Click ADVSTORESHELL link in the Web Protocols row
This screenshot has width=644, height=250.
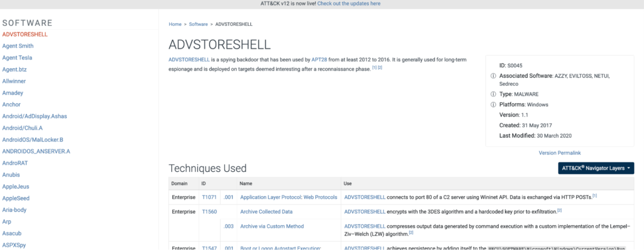pyautogui.click(x=365, y=197)
